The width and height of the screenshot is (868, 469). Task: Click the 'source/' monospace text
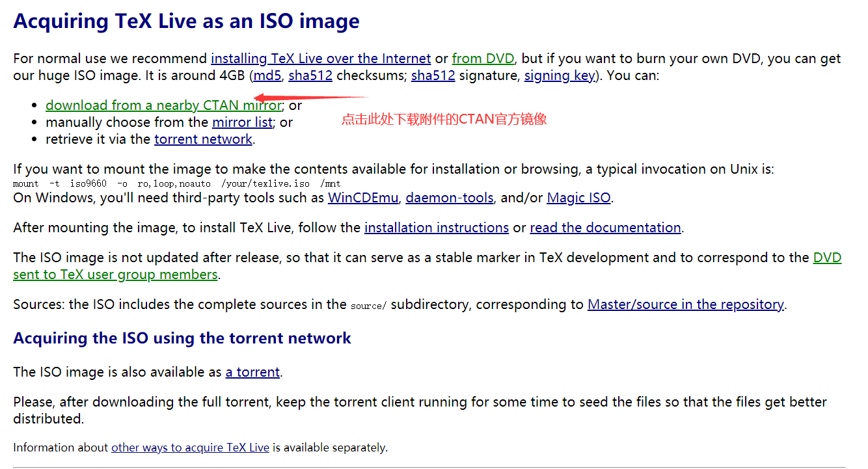click(x=368, y=306)
